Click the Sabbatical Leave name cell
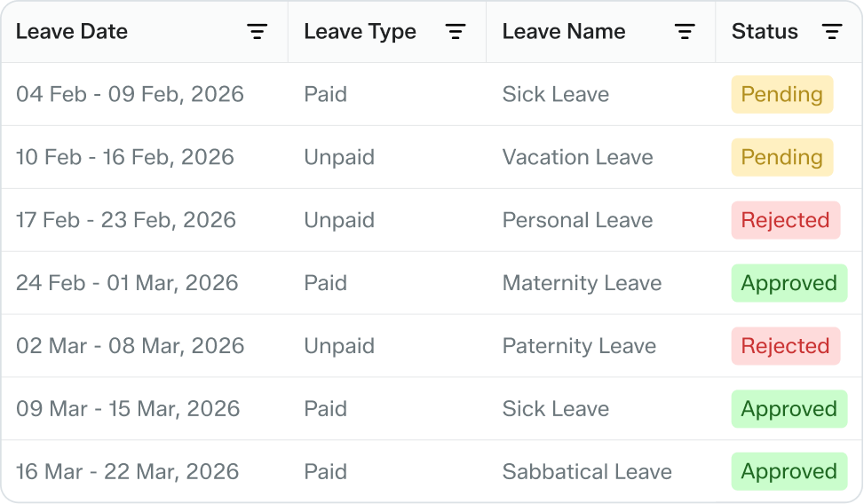Image resolution: width=864 pixels, height=504 pixels. coord(587,472)
